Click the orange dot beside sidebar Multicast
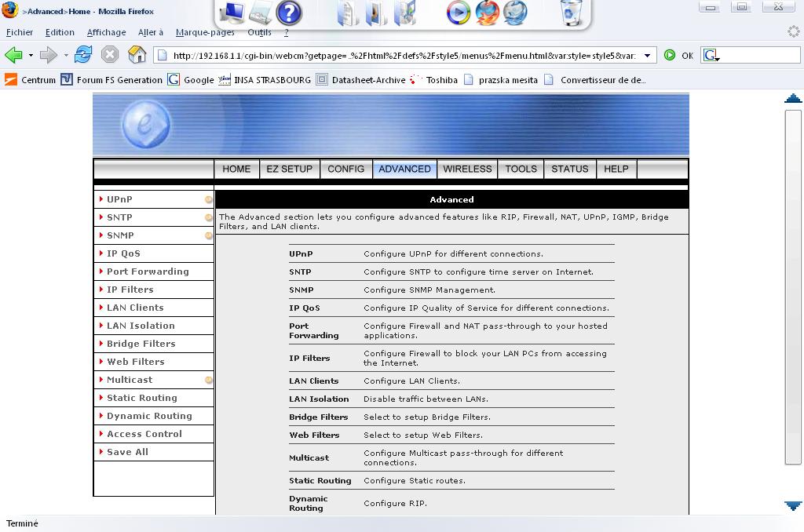 coord(209,380)
